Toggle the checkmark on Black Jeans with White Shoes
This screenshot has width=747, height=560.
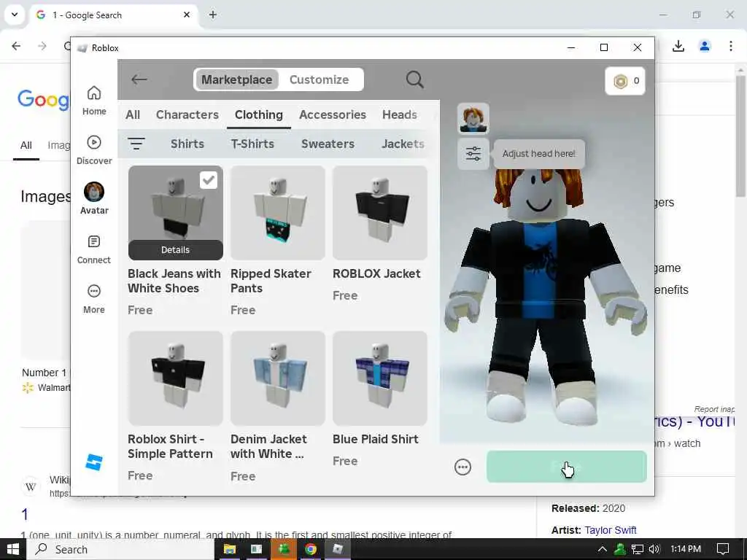[208, 180]
